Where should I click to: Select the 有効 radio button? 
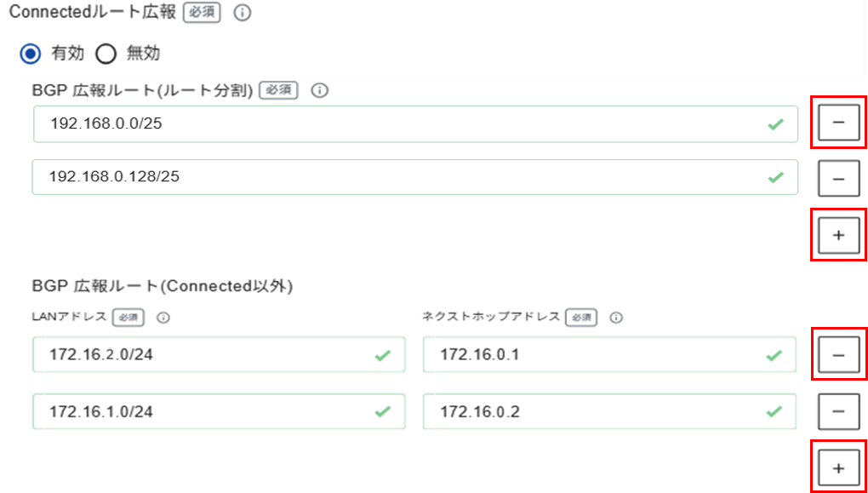(31, 54)
